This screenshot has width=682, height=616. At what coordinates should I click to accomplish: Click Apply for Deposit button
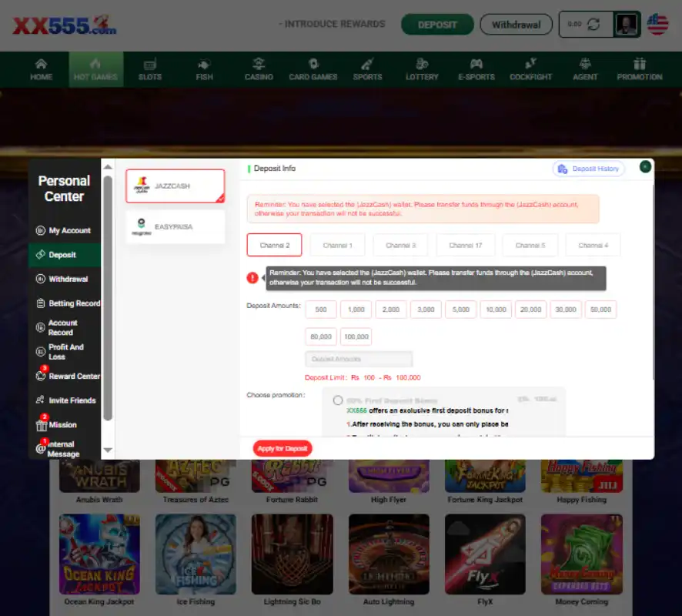pyautogui.click(x=282, y=448)
